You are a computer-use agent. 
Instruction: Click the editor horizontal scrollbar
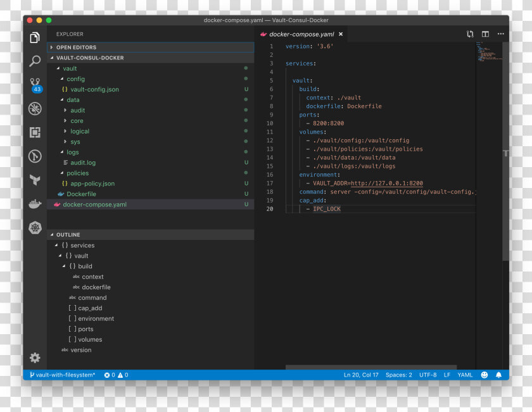click(371, 367)
